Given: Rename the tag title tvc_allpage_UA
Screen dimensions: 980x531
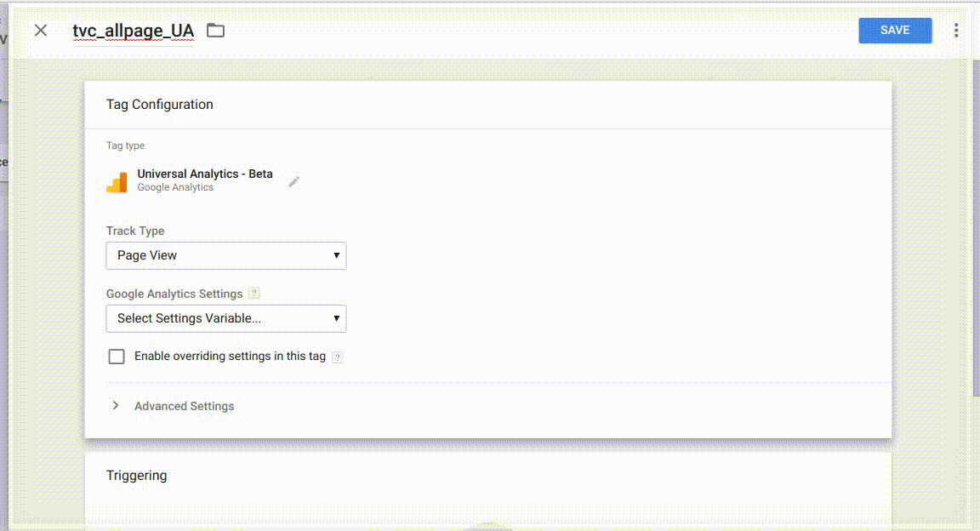Looking at the screenshot, I should 133,31.
